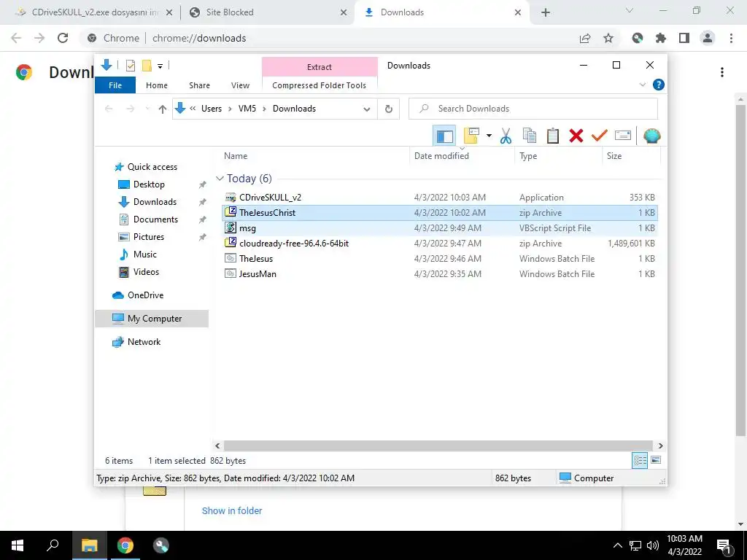Open Classic Shell settings shell icon

pyautogui.click(x=651, y=136)
